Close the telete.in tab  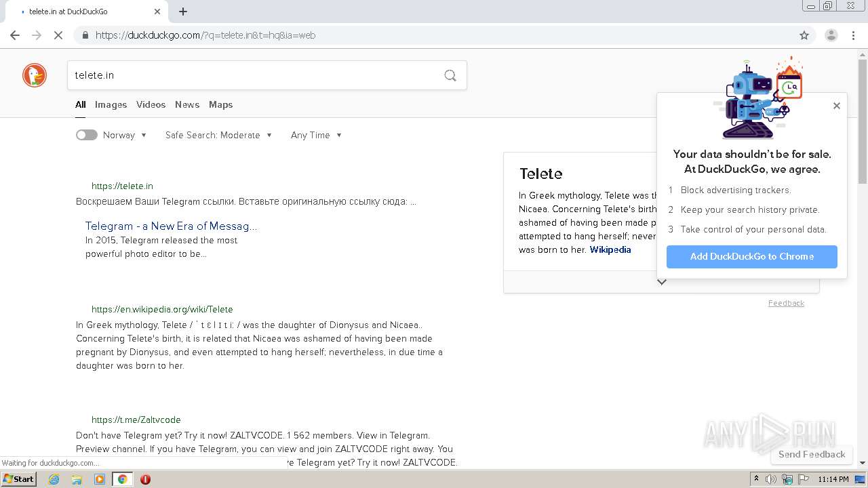click(x=157, y=12)
